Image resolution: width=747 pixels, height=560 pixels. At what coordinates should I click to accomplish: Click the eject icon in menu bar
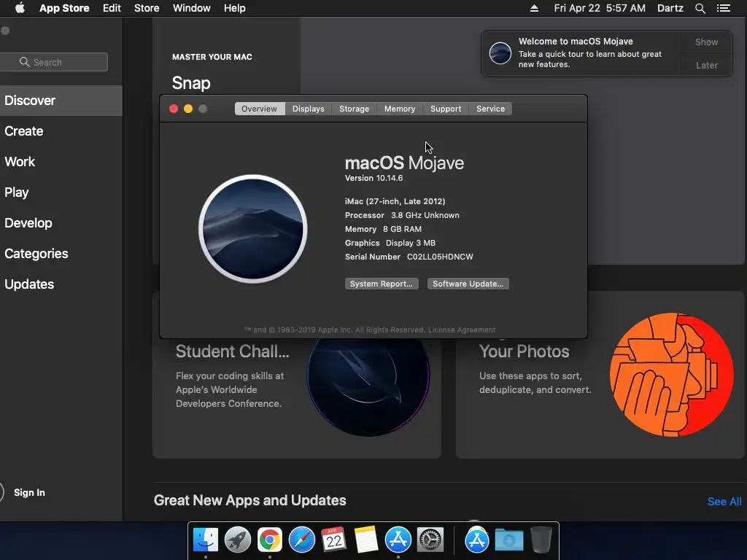coord(534,8)
